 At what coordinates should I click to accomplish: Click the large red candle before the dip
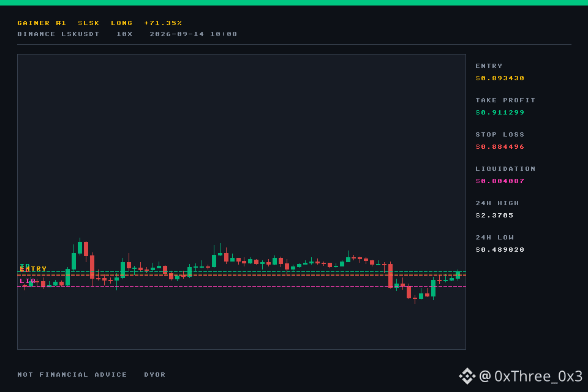(x=390, y=276)
